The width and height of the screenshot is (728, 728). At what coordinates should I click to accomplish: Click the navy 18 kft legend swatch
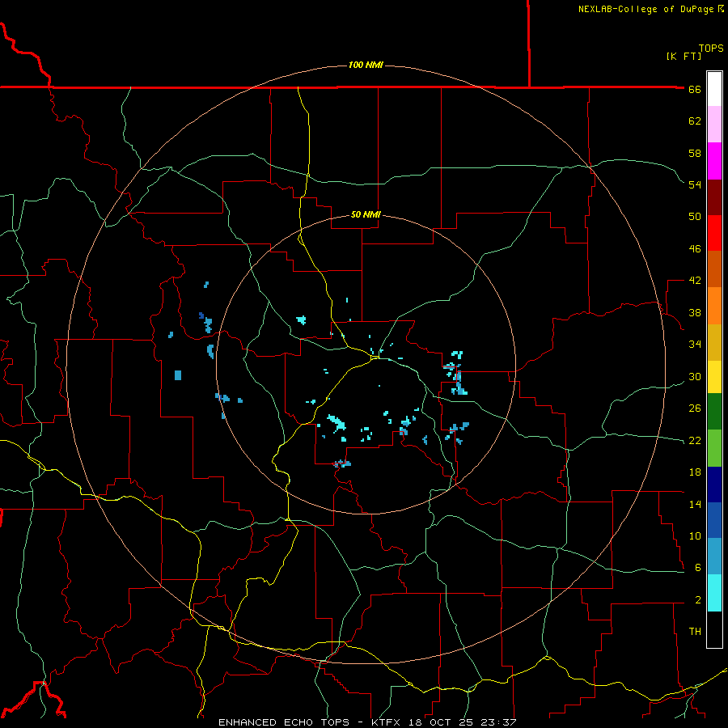pyautogui.click(x=714, y=485)
